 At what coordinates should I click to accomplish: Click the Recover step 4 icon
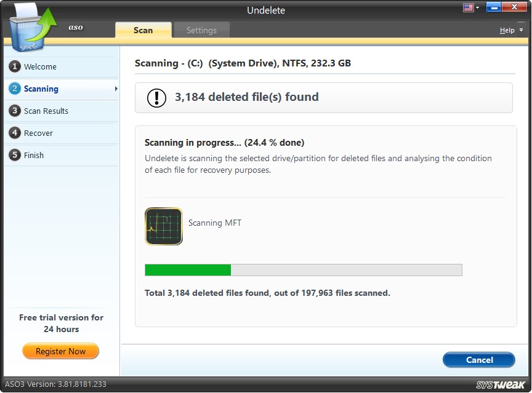click(15, 133)
